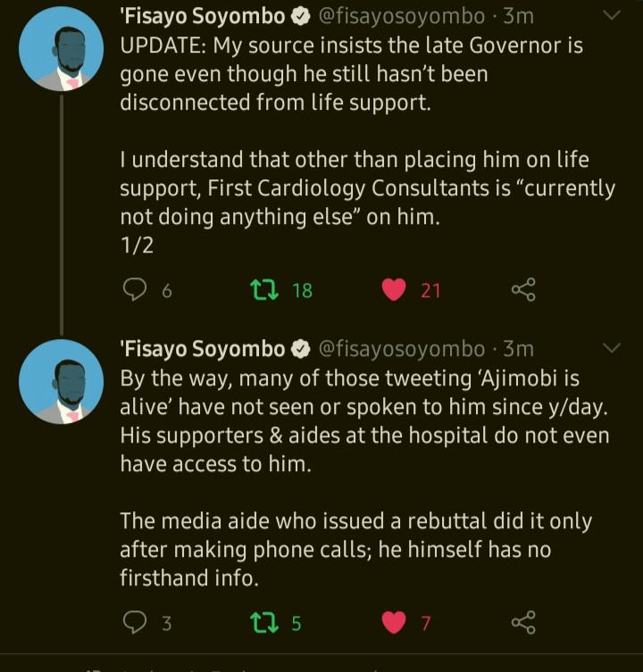Share the first tweet about life support
This screenshot has width=643, height=672.
point(523,289)
